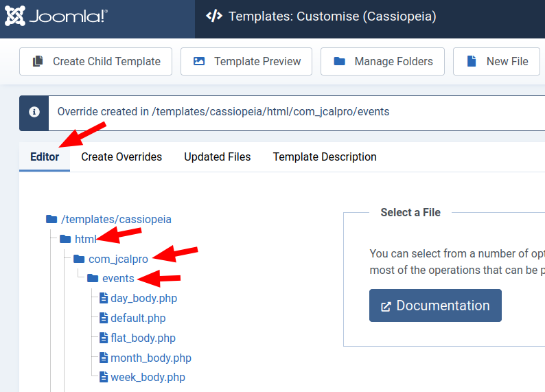Open day_body.php file

click(x=144, y=299)
